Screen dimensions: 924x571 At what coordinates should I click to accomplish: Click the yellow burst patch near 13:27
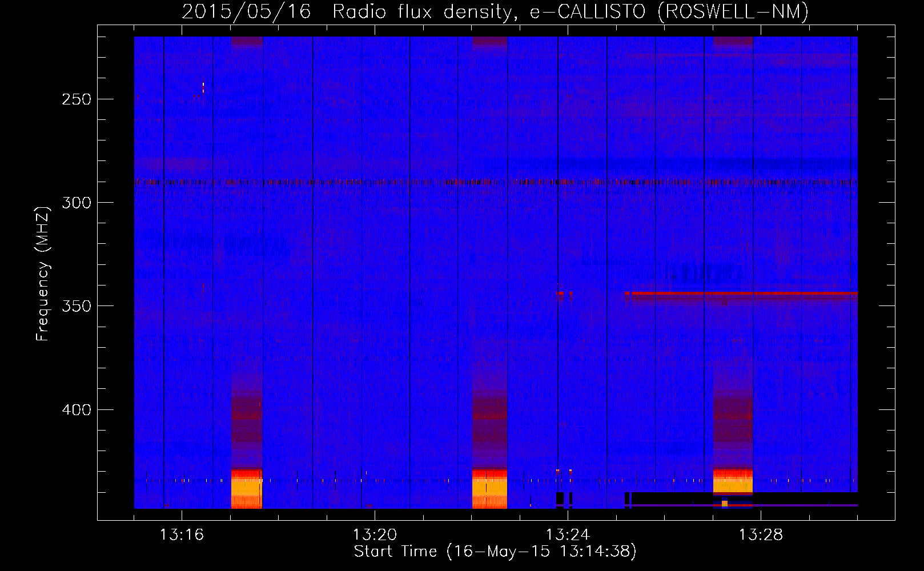tap(733, 485)
